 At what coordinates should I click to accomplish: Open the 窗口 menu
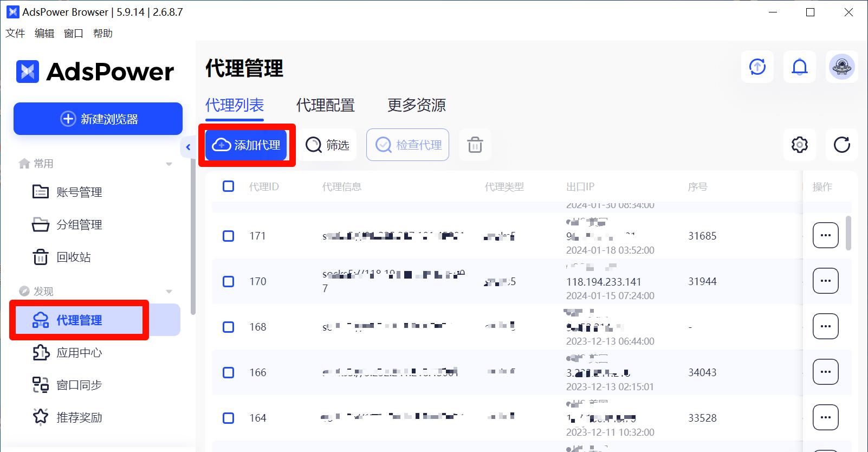point(74,33)
